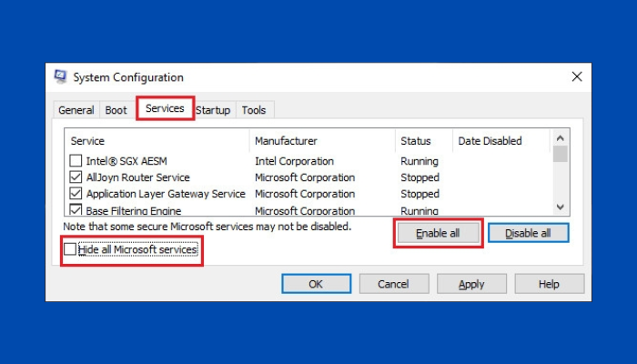Switch to the Startup tab
This screenshot has width=637, height=364.
click(213, 110)
